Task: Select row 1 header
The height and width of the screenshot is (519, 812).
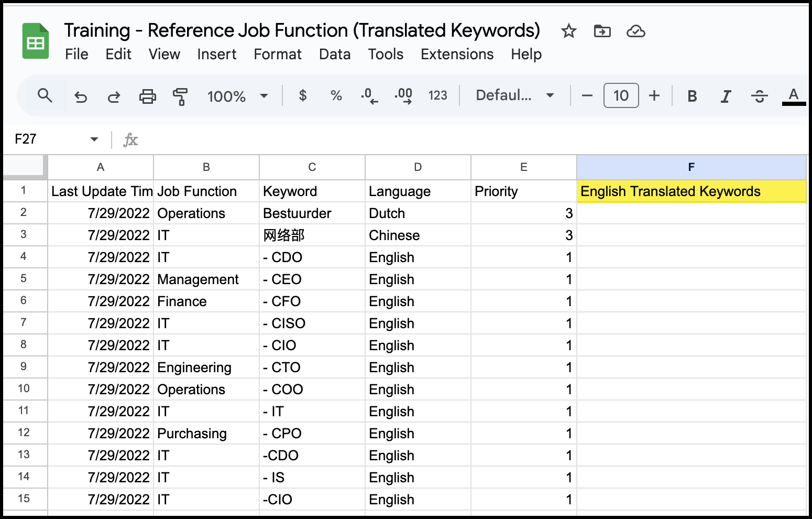Action: tap(24, 191)
